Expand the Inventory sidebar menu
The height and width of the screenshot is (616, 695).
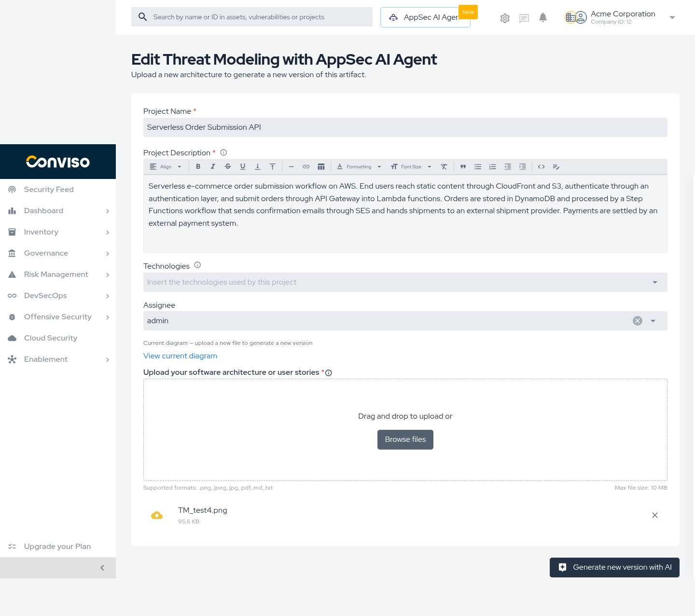58,232
